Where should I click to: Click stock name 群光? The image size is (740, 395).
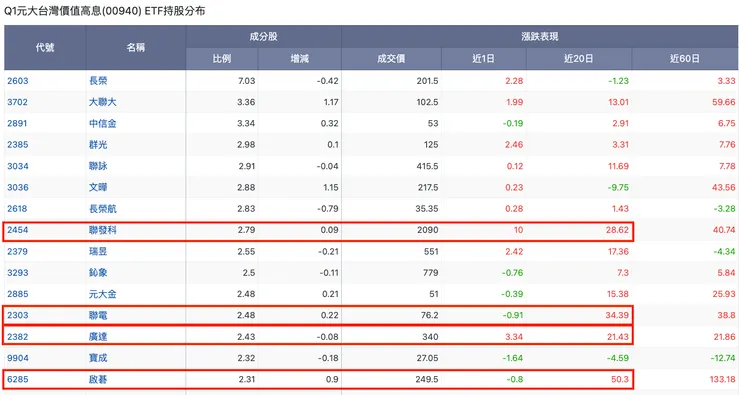coord(98,144)
